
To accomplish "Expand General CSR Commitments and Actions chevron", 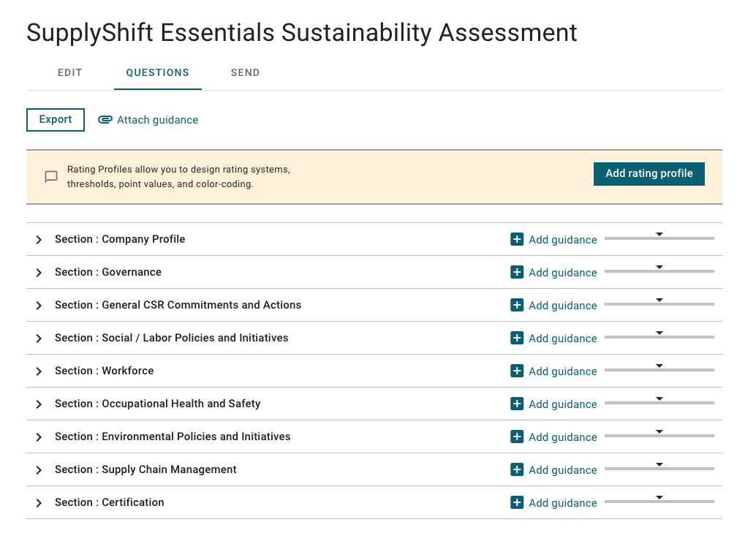I will pos(39,306).
